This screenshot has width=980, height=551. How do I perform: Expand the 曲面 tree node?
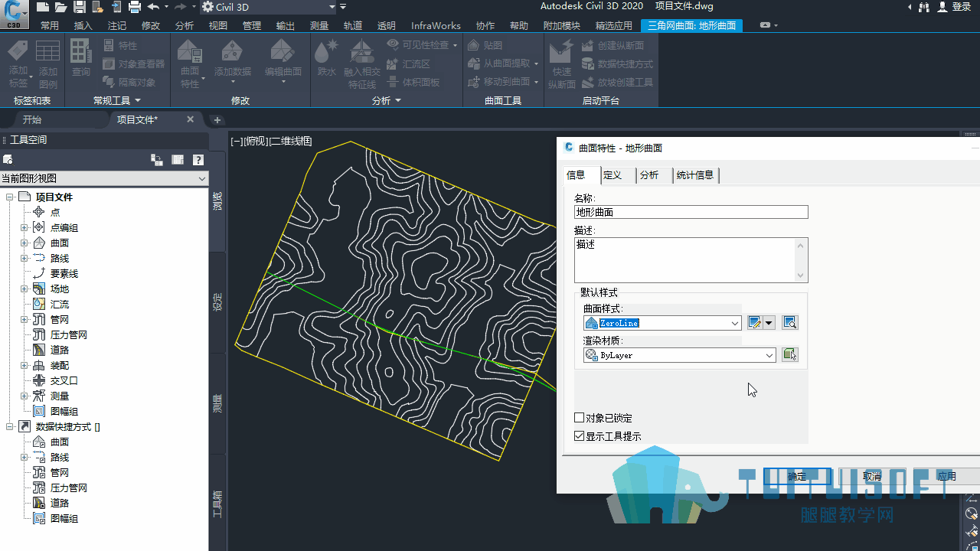point(24,243)
